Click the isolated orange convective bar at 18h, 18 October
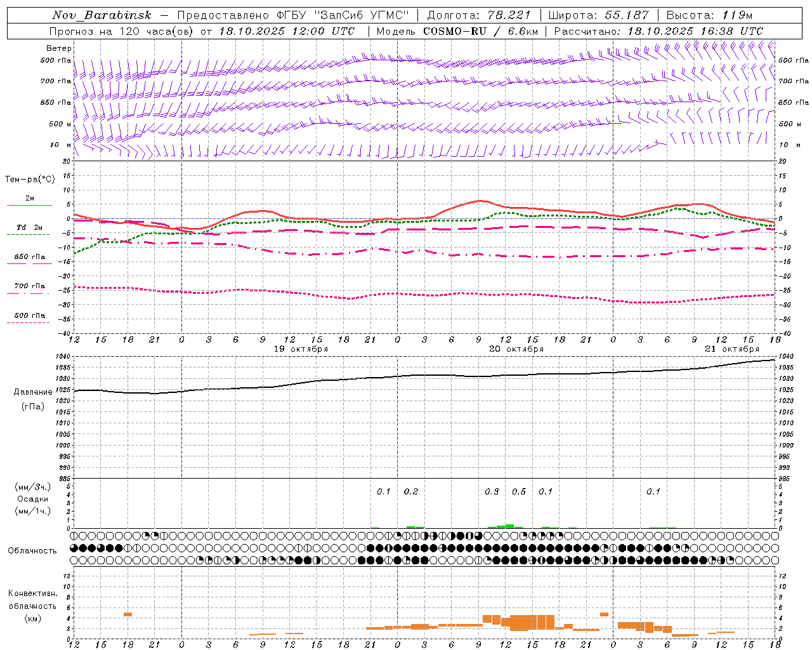This screenshot has height=650, width=812. click(x=128, y=614)
